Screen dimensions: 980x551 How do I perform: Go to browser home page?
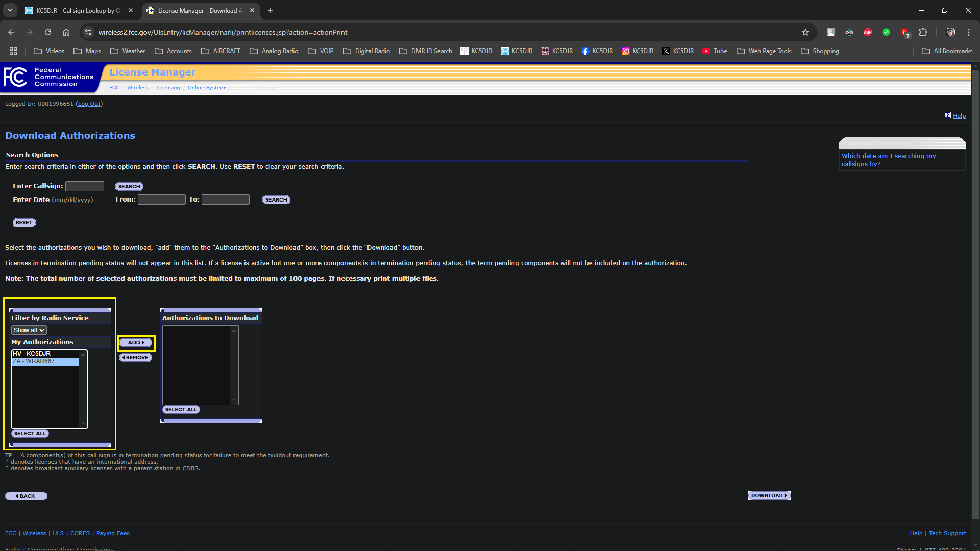(x=66, y=32)
